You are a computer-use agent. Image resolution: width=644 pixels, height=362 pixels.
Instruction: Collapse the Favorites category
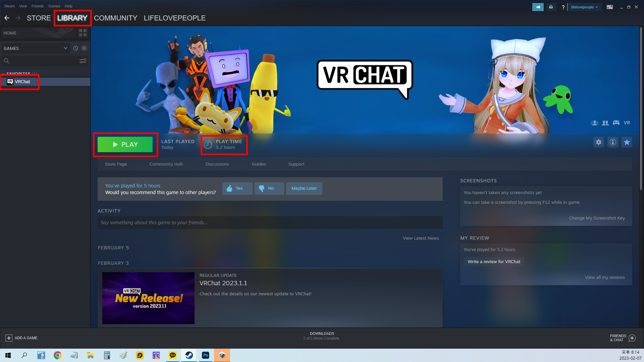[x=3, y=74]
